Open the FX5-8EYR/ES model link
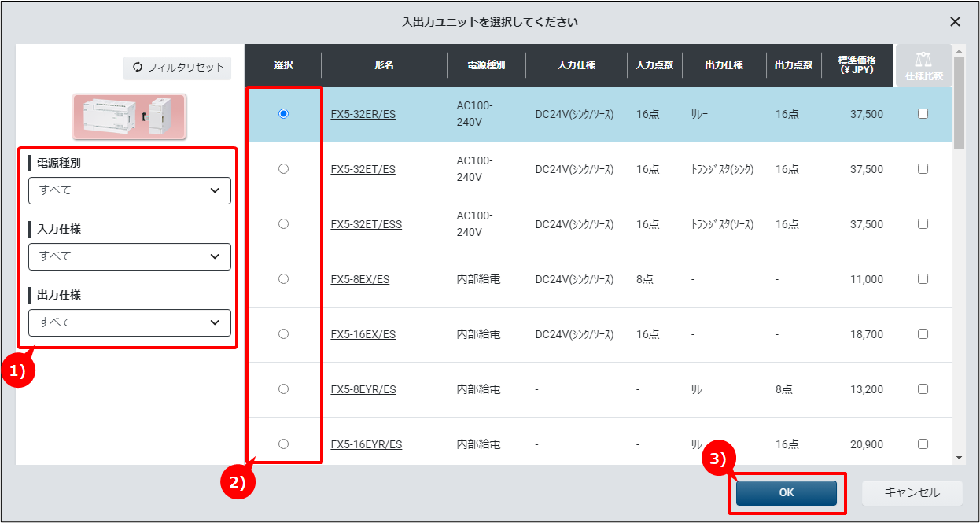The width and height of the screenshot is (980, 523). [363, 389]
